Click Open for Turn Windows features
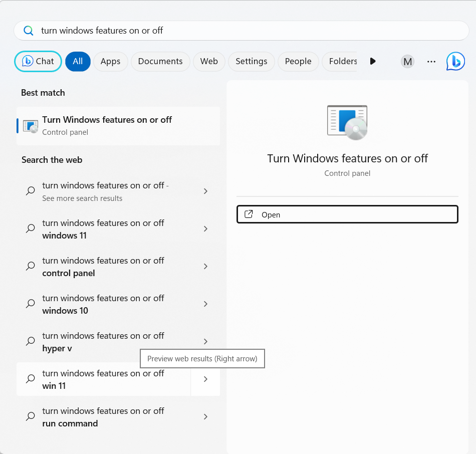This screenshot has height=454, width=476. click(347, 214)
